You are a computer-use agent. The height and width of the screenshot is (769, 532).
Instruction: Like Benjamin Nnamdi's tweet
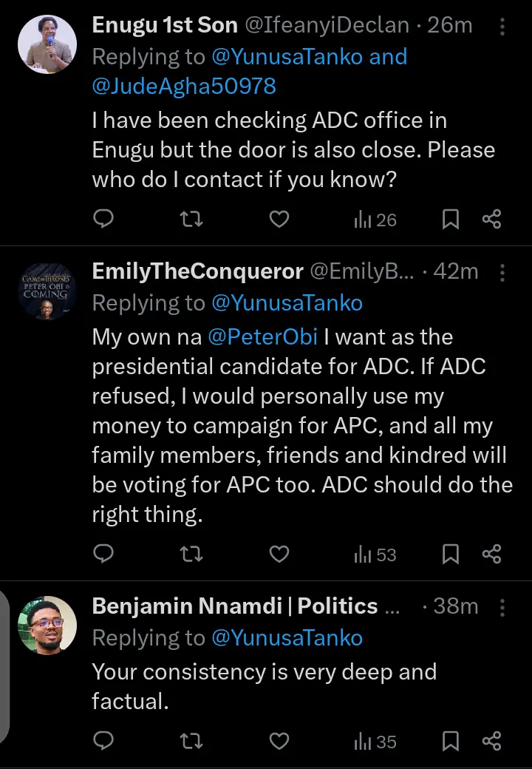pos(279,741)
